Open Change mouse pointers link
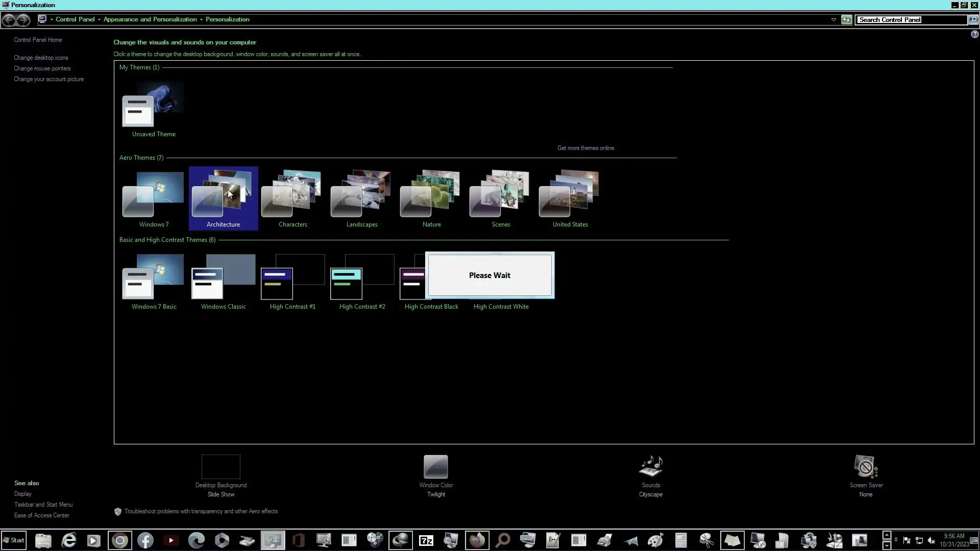The width and height of the screenshot is (980, 551). pyautogui.click(x=42, y=68)
